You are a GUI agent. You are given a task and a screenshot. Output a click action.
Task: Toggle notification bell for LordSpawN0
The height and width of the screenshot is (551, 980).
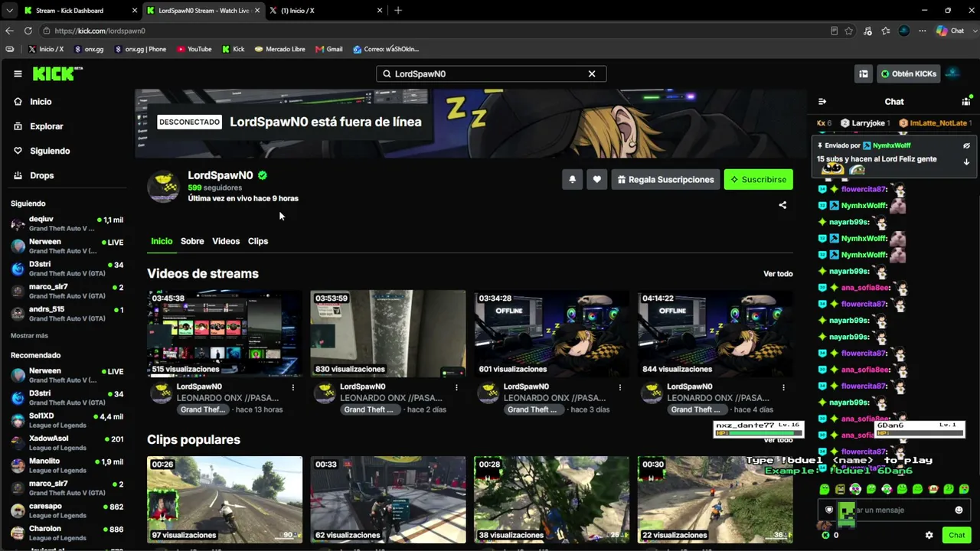click(572, 179)
